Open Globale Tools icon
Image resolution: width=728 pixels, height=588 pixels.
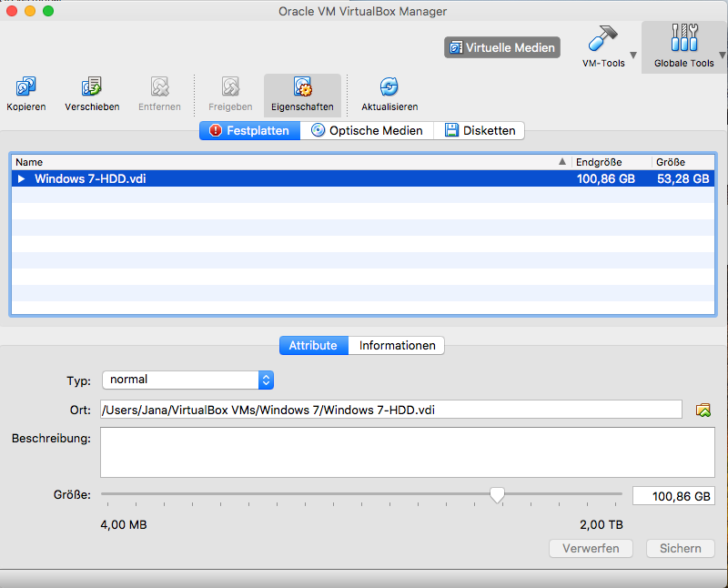(x=684, y=38)
